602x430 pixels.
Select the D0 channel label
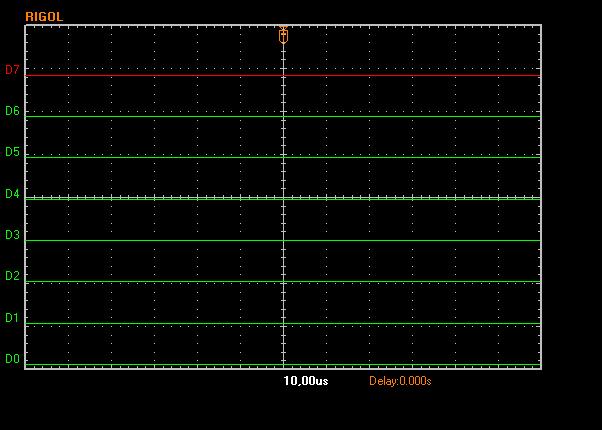(x=12, y=359)
